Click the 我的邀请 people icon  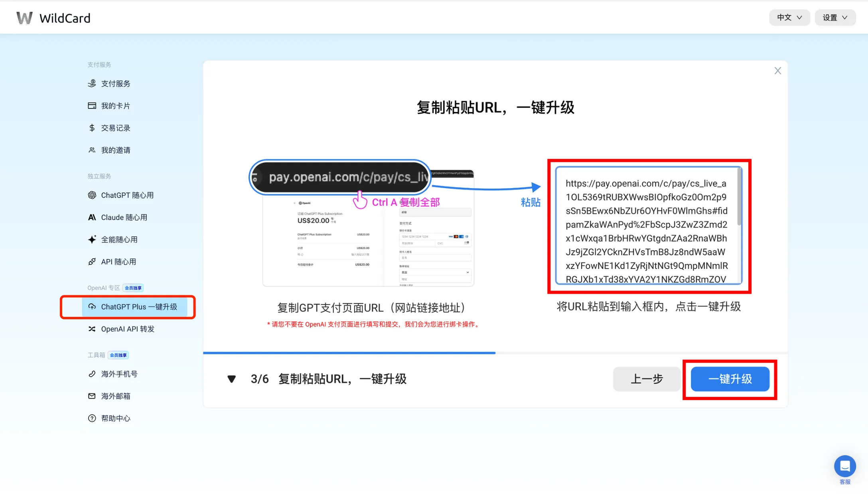92,150
